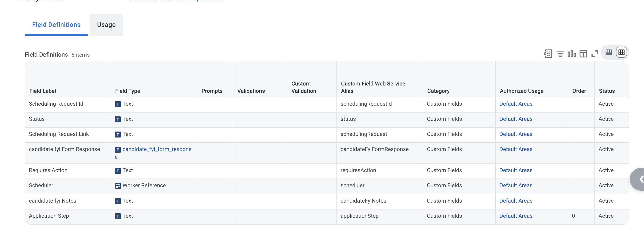The width and height of the screenshot is (644, 242).
Task: Open Default Areas link for Scheduler row
Action: (x=516, y=186)
